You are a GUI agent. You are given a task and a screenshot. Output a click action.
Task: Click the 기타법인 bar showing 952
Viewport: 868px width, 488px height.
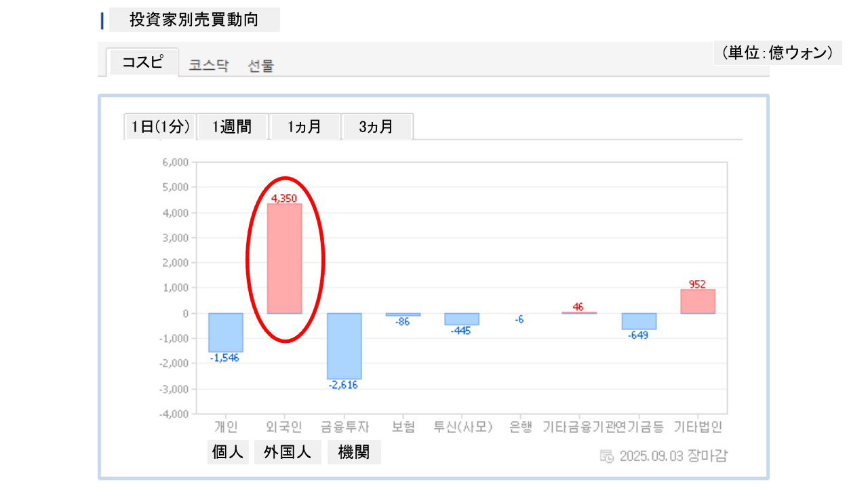point(698,302)
